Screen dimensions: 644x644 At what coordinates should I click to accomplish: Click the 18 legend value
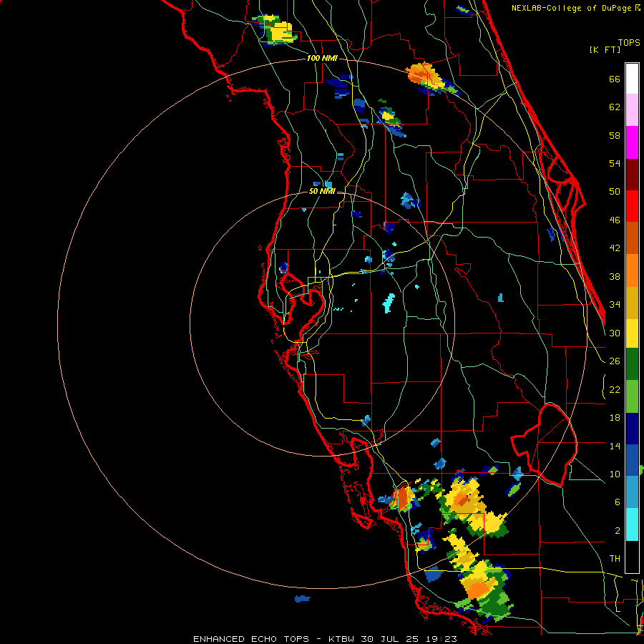[x=615, y=418]
